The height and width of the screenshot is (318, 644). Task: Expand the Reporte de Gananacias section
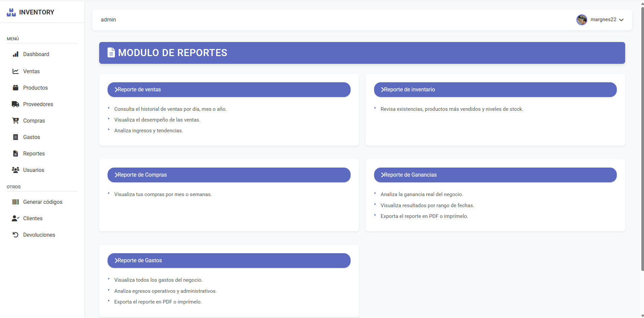pyautogui.click(x=495, y=175)
